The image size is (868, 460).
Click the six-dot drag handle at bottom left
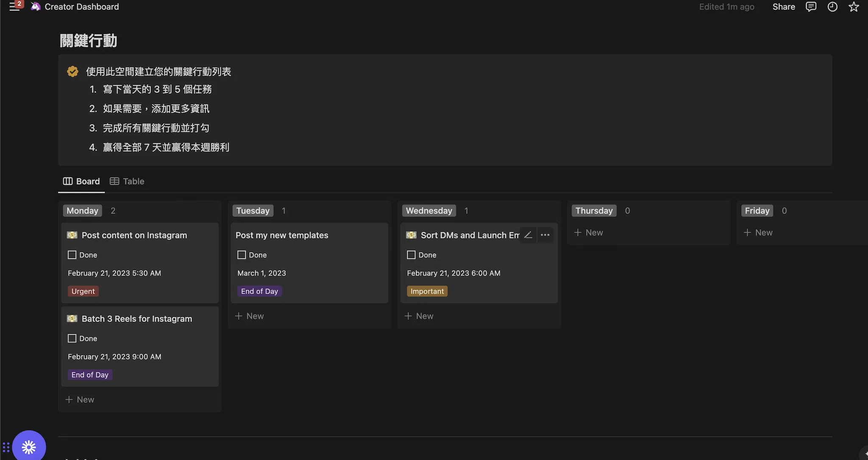tap(6, 447)
